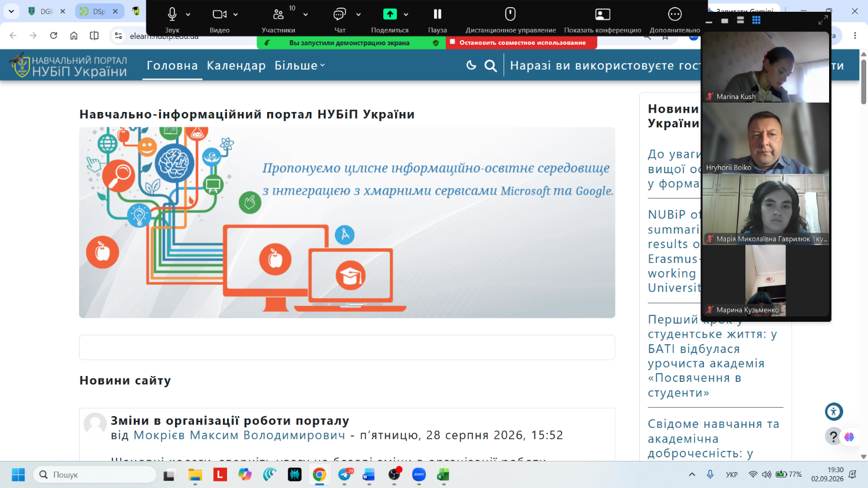Open Дистанционное управление remote control
Screen dimensions: 868x488
tap(511, 14)
